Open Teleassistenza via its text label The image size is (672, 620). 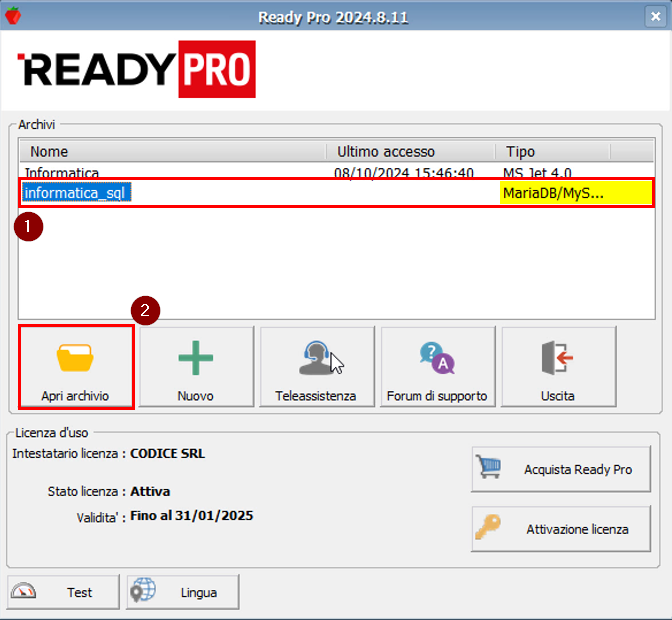click(x=316, y=396)
